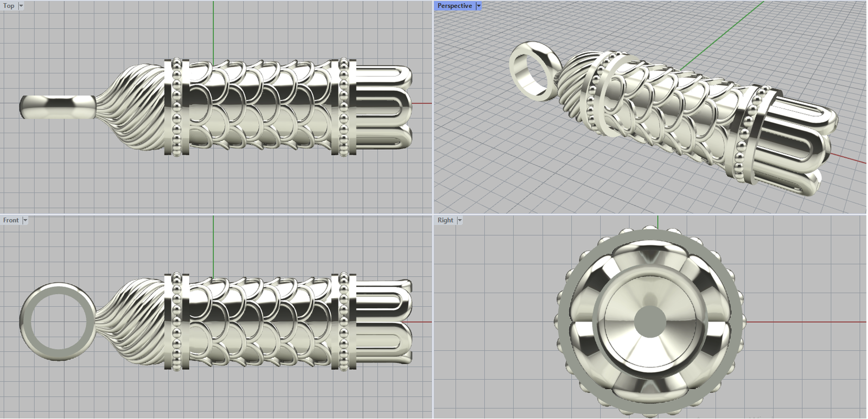Select the pendant end view in Right viewport
Viewport: 868px width, 419px height.
click(x=651, y=322)
